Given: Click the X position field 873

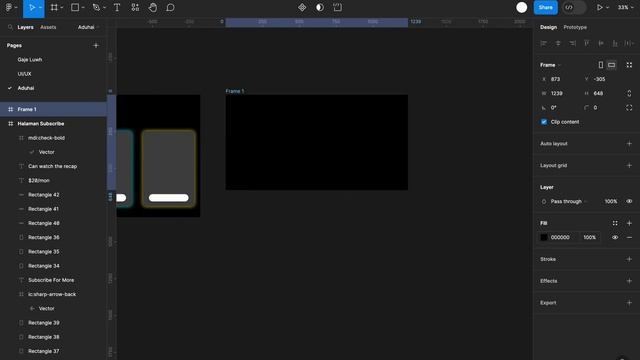Looking at the screenshot, I should pyautogui.click(x=560, y=79).
